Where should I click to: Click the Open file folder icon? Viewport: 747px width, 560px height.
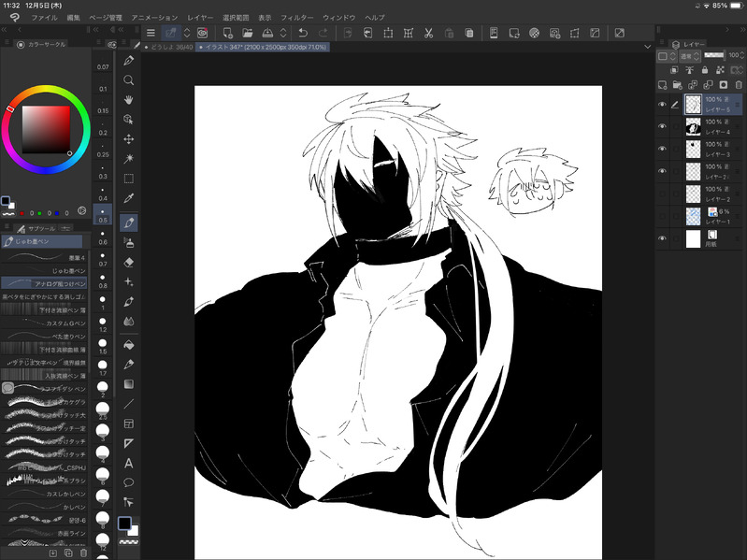coord(247,33)
